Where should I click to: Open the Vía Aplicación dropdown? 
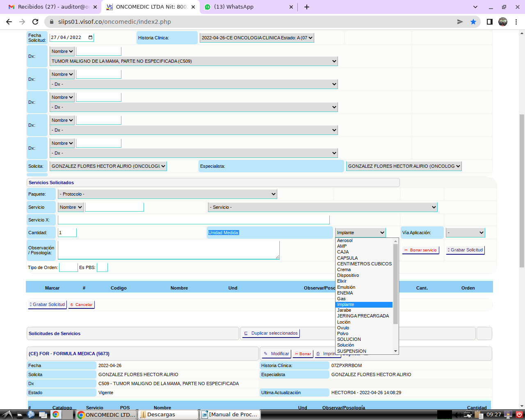coord(465,233)
